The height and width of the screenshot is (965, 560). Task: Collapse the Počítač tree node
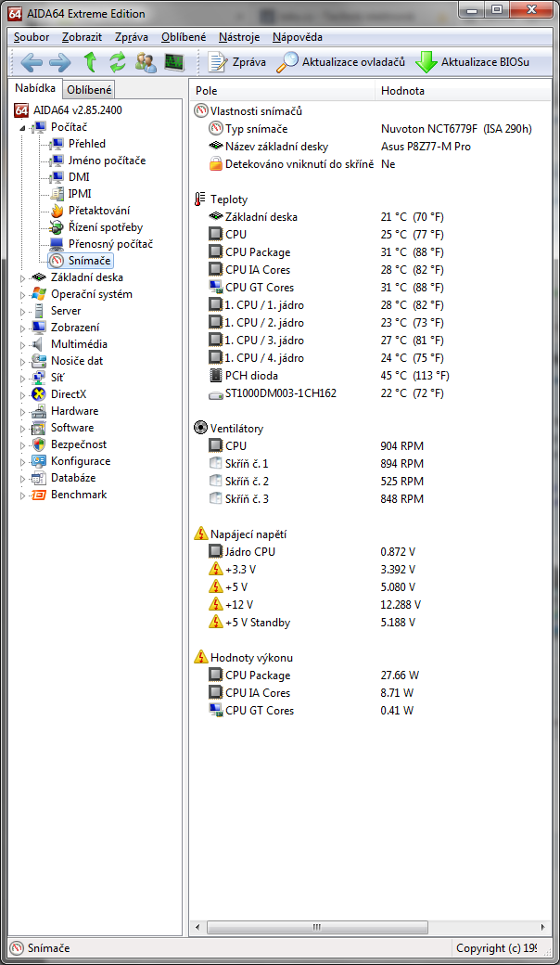click(23, 127)
